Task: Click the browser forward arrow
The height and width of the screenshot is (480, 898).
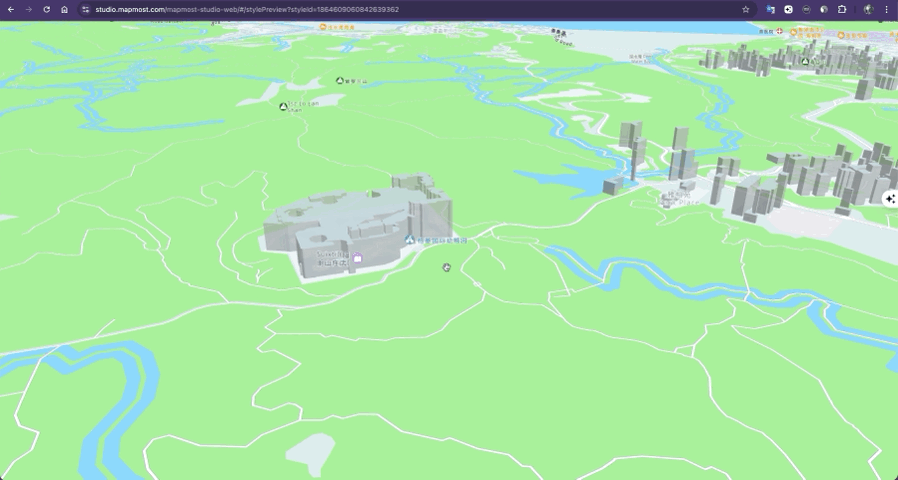Action: tap(29, 10)
